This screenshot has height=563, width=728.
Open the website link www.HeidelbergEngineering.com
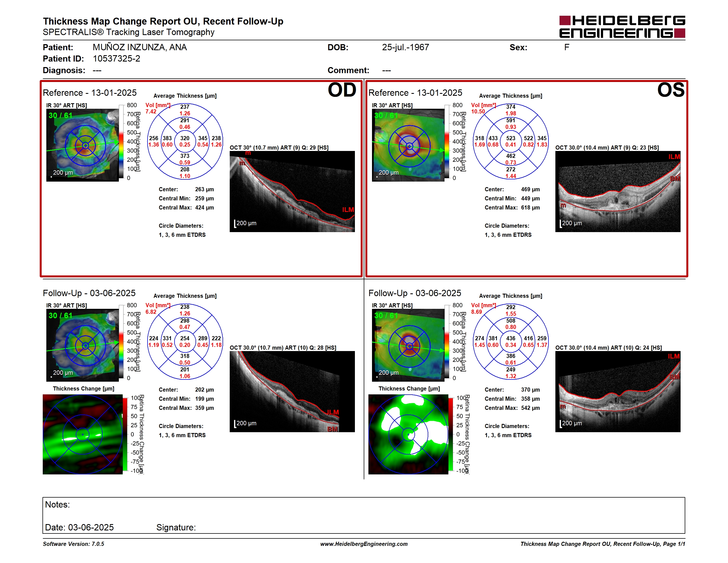click(364, 544)
